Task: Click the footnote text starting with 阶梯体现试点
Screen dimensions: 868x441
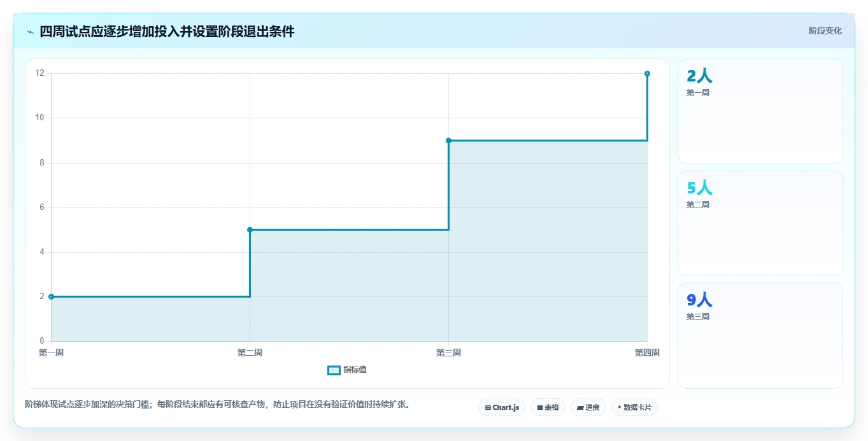Action: pyautogui.click(x=217, y=404)
